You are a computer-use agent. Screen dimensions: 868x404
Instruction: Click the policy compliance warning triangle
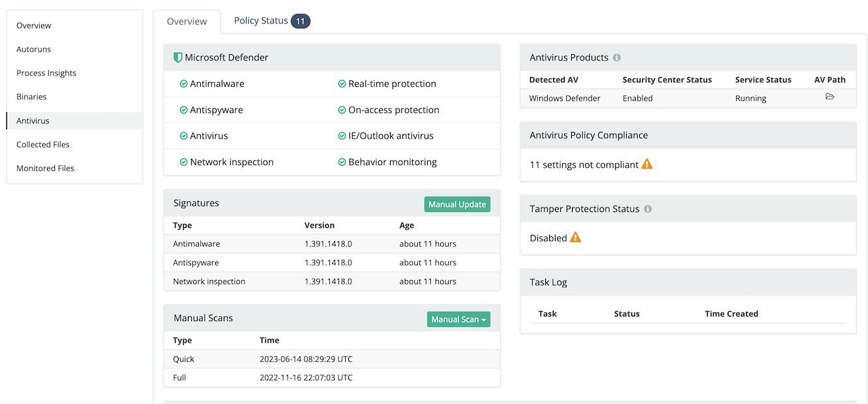tap(647, 164)
